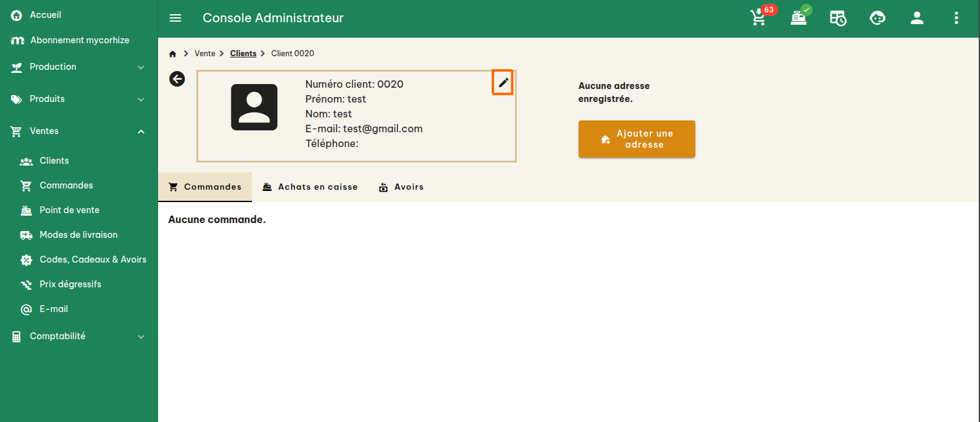Open the user account profile icon
This screenshot has width=980, height=422.
coord(916,18)
